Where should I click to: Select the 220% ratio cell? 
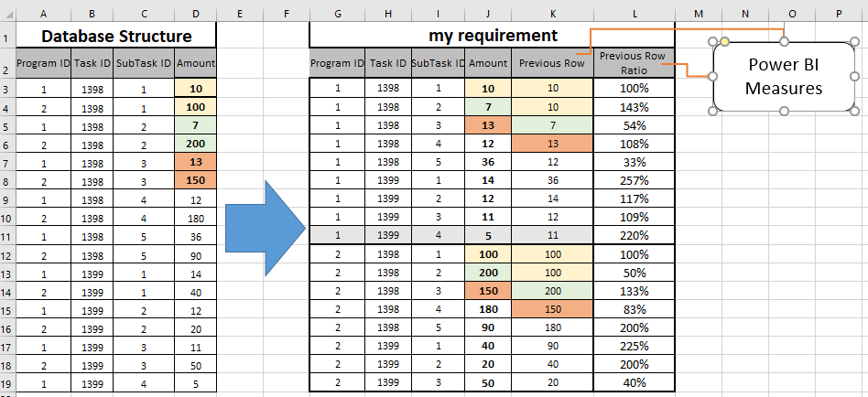point(635,235)
